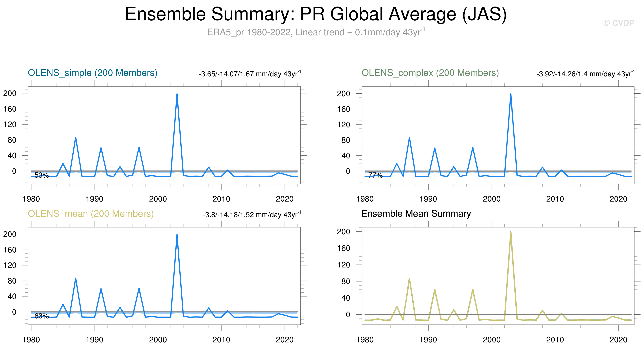Click the OLENS_complex (200 Members) title
The image size is (644, 349).
(x=430, y=73)
